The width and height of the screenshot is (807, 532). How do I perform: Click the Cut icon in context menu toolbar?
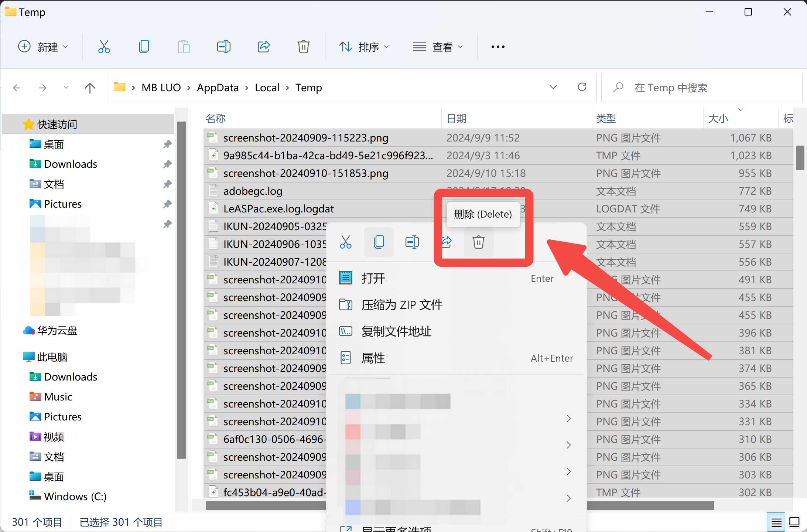coord(345,242)
